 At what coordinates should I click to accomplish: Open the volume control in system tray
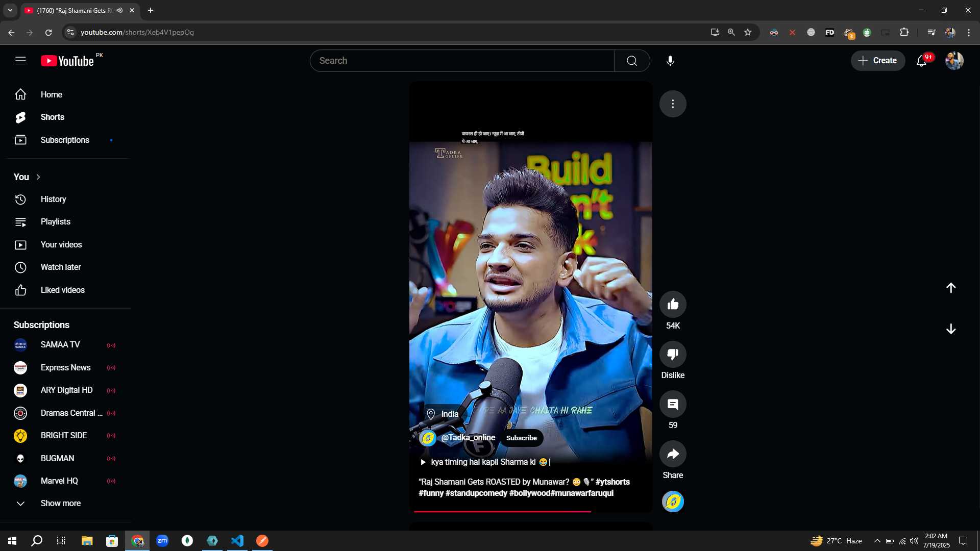tap(914, 541)
